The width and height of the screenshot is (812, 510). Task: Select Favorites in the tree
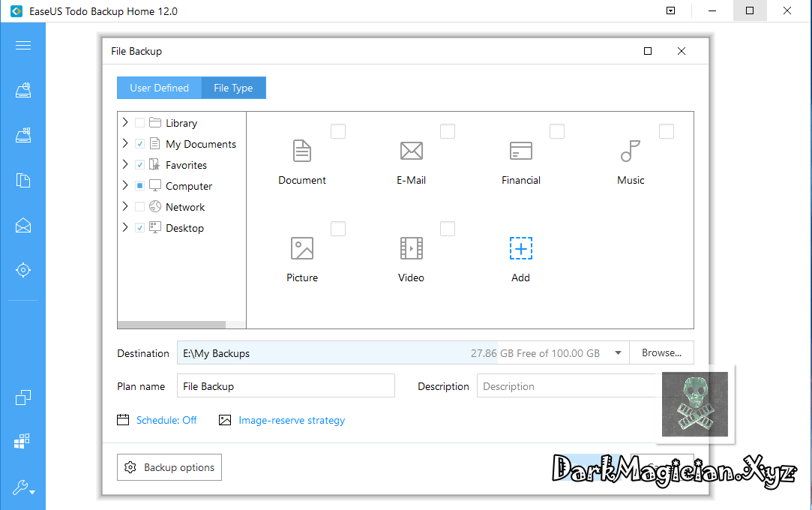coord(186,165)
